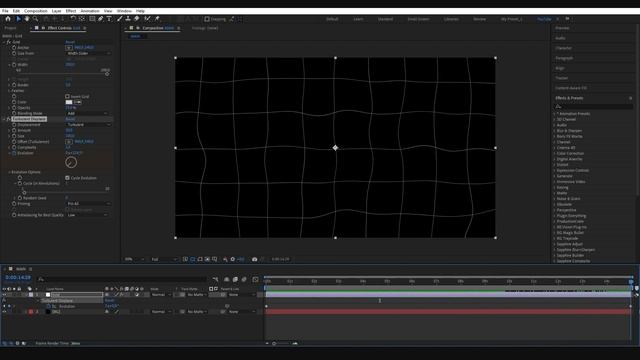
Task: Click Reset link for Grid effect
Action: (70, 42)
